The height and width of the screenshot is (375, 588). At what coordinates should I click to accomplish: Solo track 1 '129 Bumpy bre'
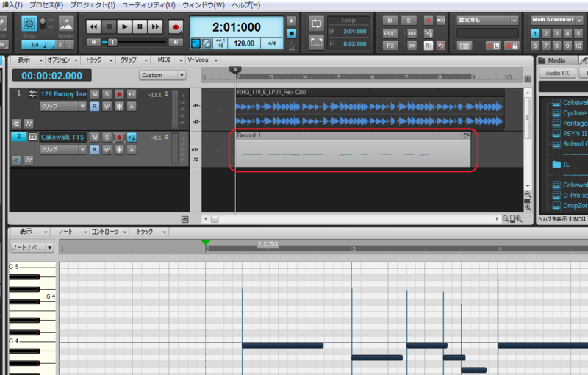107,94
